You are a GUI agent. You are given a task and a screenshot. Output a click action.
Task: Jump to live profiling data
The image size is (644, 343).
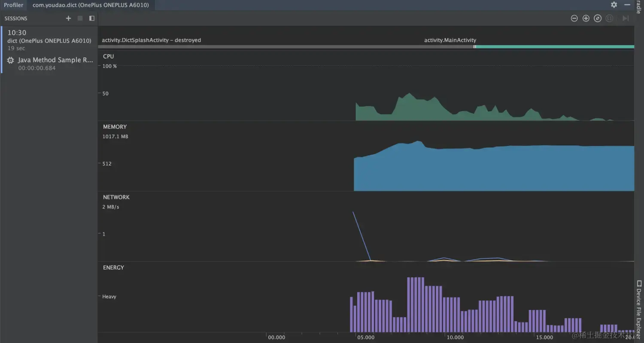pos(625,18)
